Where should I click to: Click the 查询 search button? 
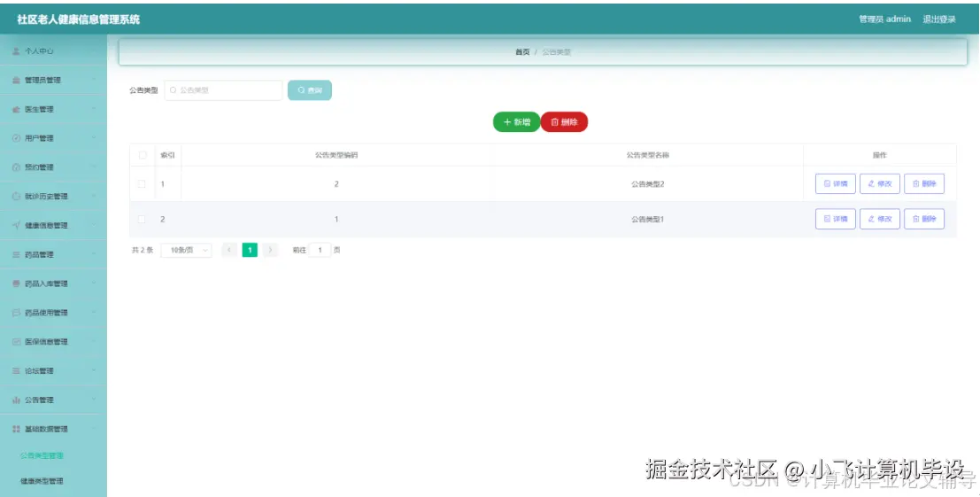pyautogui.click(x=309, y=90)
